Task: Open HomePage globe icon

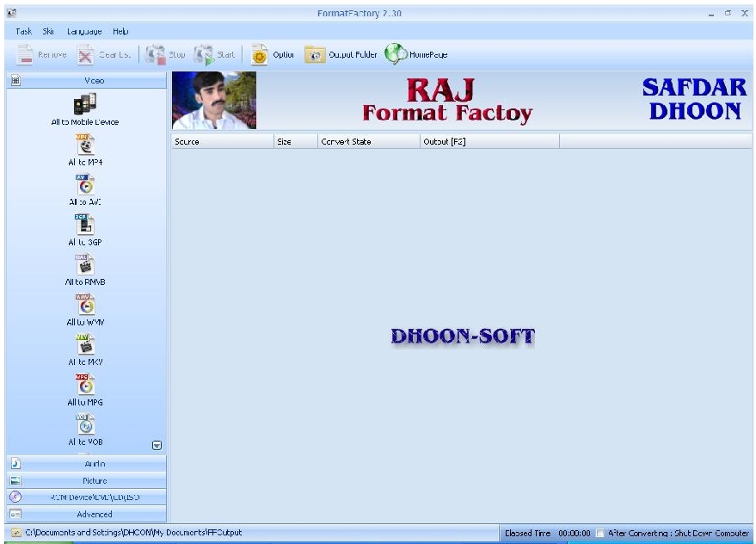Action: (x=396, y=54)
